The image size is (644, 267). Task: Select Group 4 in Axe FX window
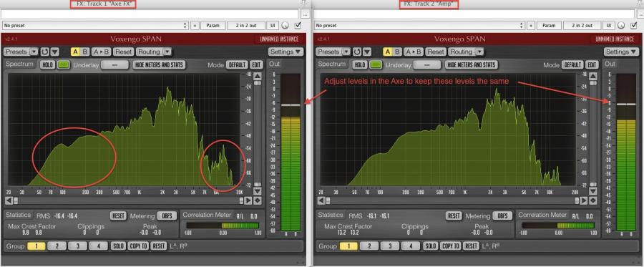[x=98, y=246]
